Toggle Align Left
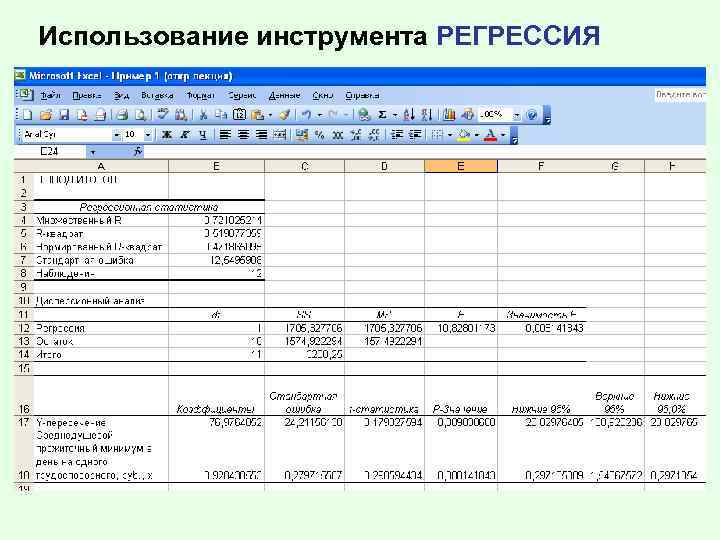Viewport: 720px width, 540px height. [225, 135]
